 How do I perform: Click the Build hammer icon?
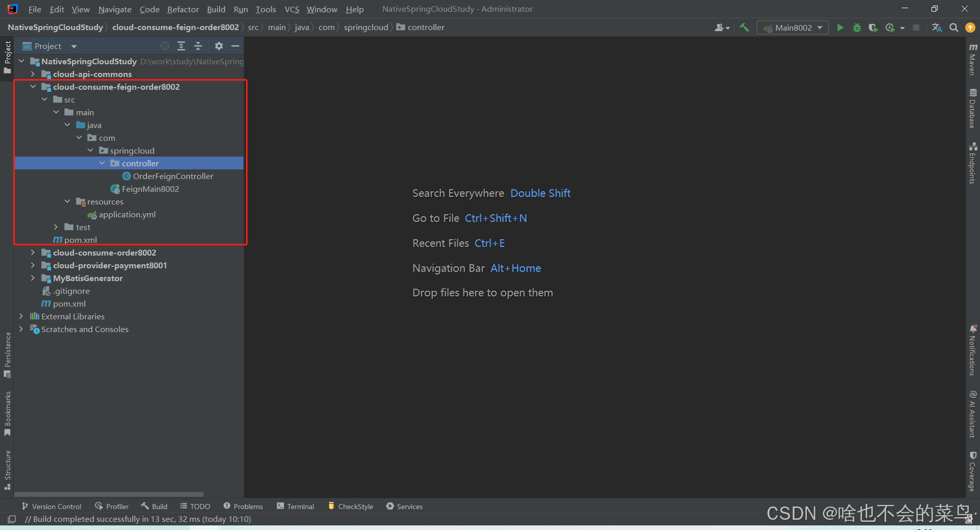(744, 28)
